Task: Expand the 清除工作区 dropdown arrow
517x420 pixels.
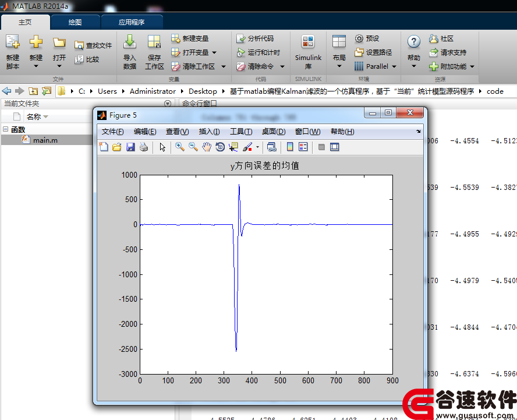Action: tap(224, 66)
